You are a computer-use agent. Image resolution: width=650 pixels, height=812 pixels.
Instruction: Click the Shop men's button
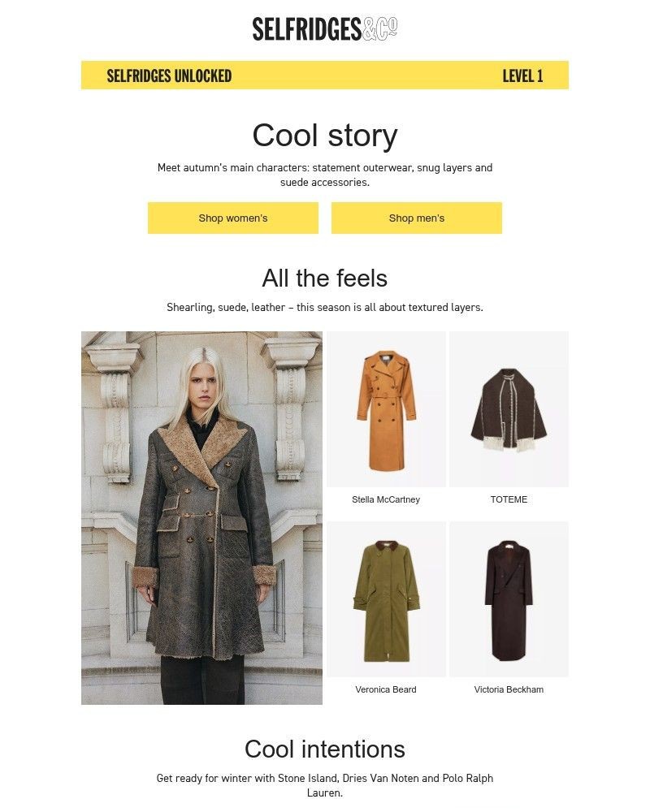(x=416, y=218)
